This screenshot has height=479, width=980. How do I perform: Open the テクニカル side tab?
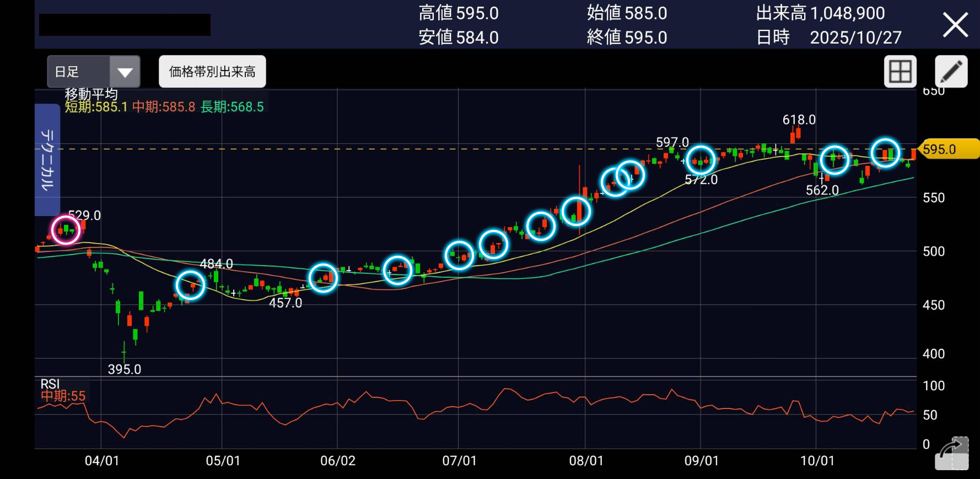47,160
